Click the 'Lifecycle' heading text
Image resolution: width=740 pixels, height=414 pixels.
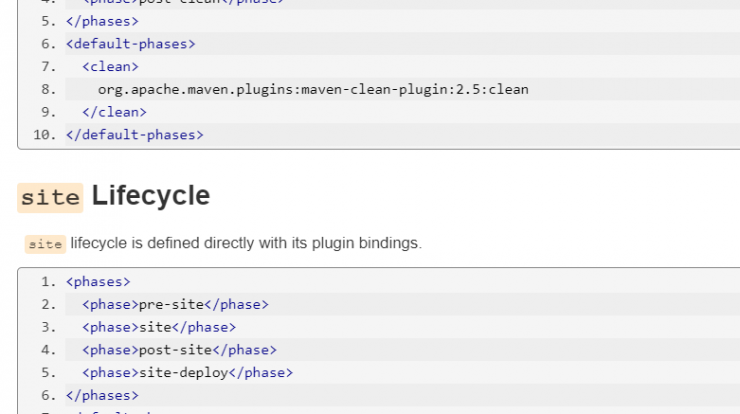(x=151, y=195)
